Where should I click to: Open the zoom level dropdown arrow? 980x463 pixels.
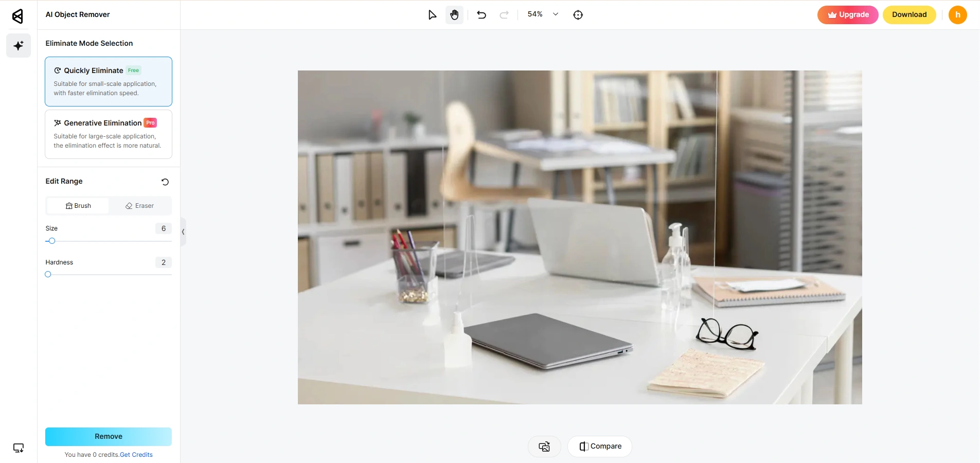tap(556, 14)
